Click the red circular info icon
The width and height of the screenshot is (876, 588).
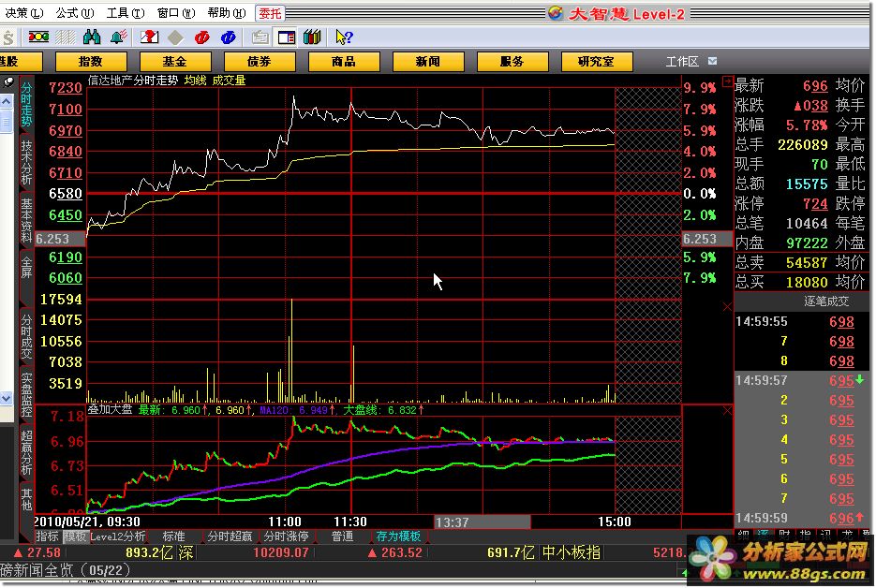pos(200,37)
